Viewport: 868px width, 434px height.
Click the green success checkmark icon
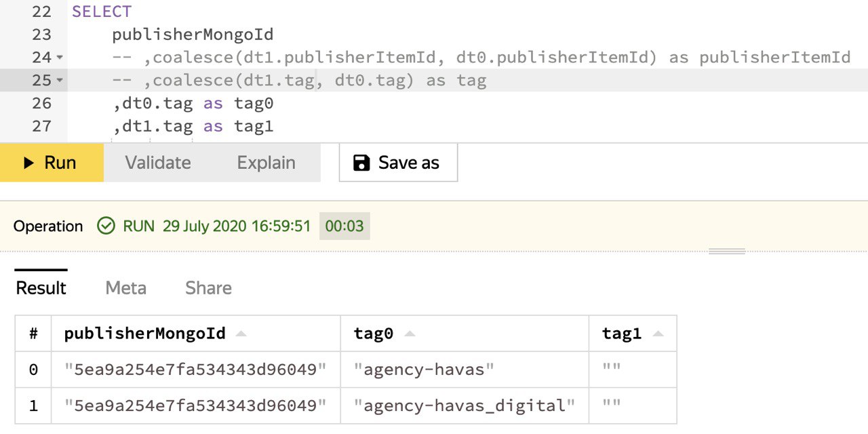[x=106, y=226]
